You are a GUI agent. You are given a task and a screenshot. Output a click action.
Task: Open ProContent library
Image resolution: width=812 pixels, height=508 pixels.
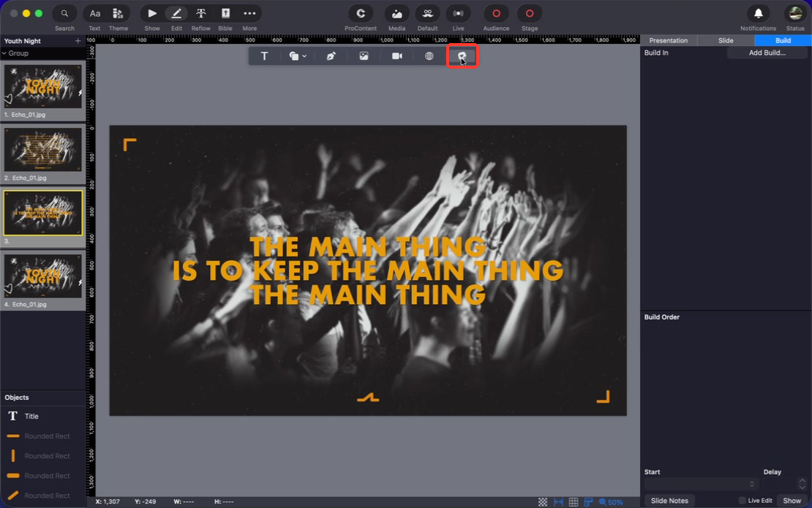361,14
